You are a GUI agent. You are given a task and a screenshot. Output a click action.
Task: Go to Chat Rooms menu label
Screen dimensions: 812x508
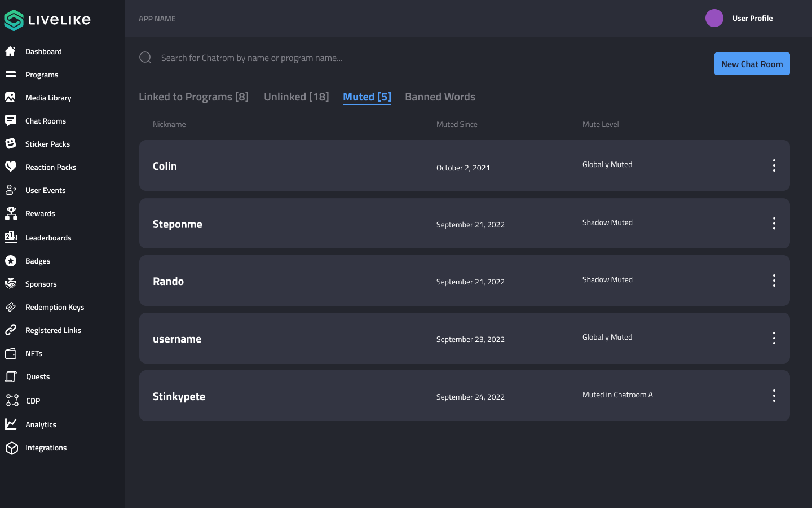tap(46, 121)
